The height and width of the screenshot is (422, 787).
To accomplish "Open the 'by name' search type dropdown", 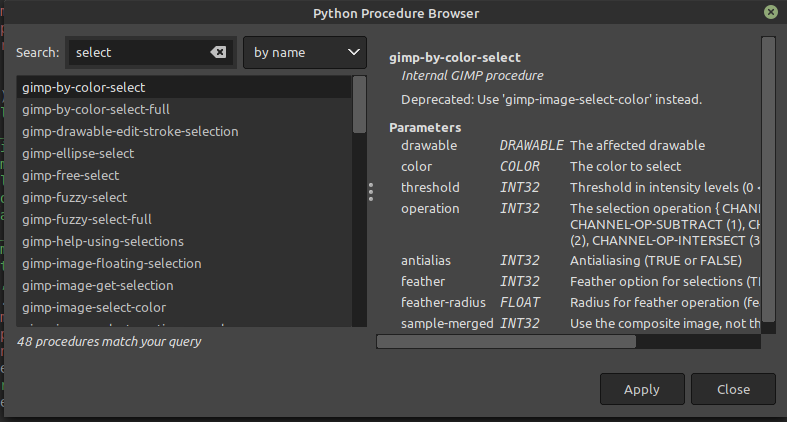I will [305, 52].
